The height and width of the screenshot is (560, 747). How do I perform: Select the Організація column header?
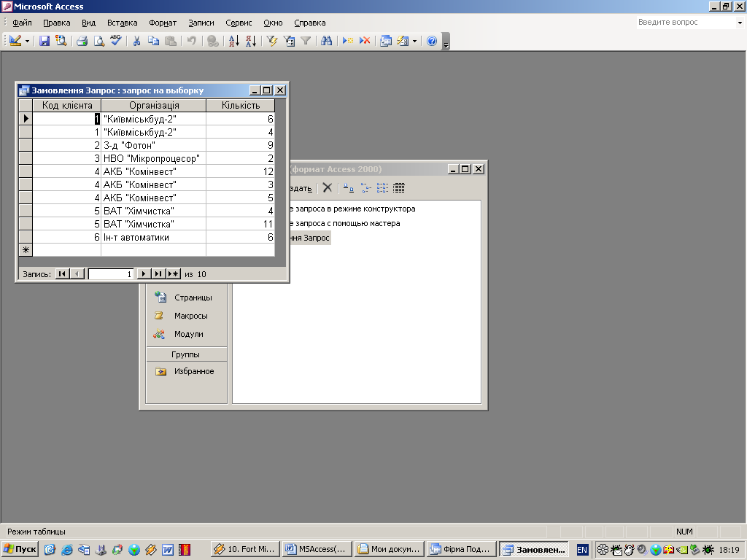154,105
